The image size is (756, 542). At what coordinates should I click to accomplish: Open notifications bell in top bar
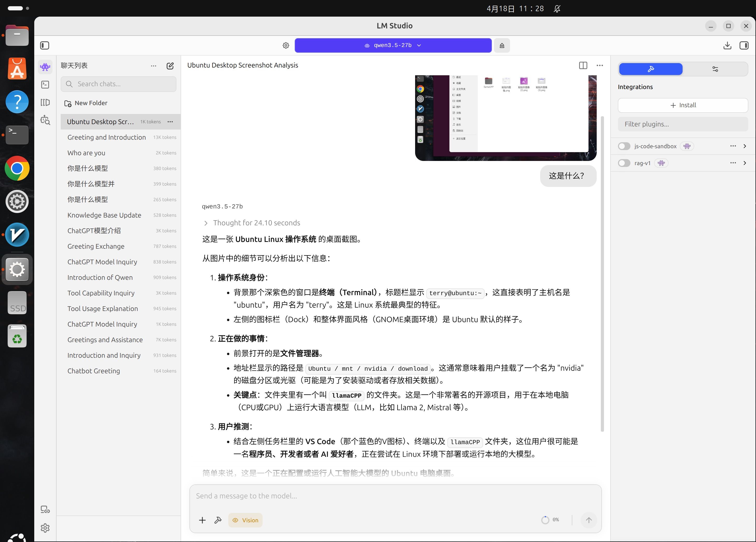click(x=557, y=9)
